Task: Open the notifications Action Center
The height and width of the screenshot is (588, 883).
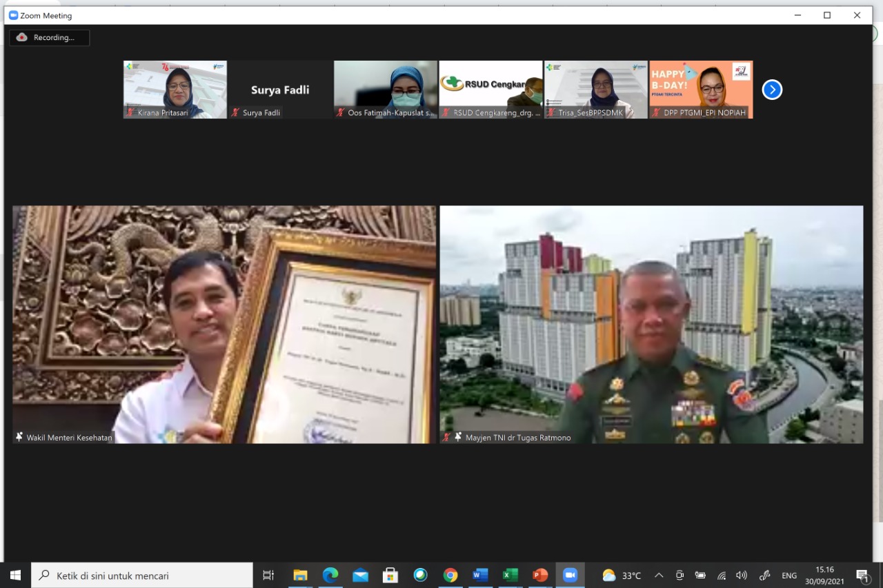Action: pyautogui.click(x=864, y=575)
